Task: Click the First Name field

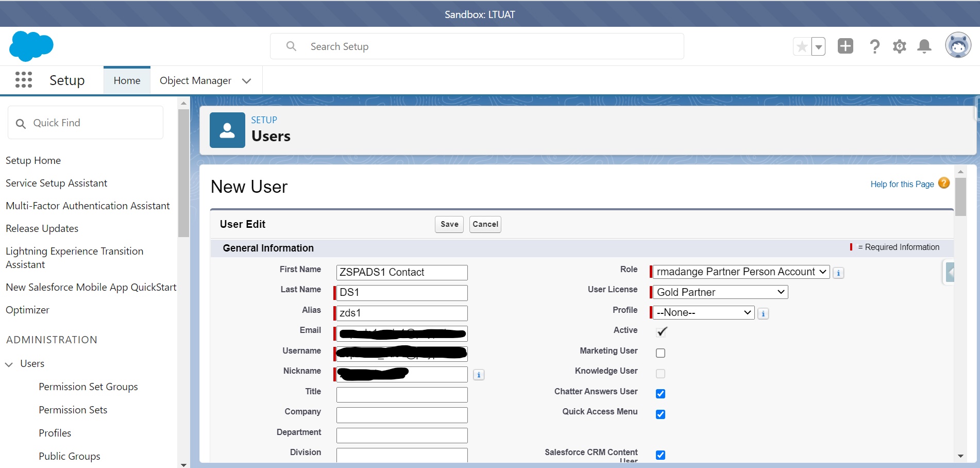Action: pos(402,272)
